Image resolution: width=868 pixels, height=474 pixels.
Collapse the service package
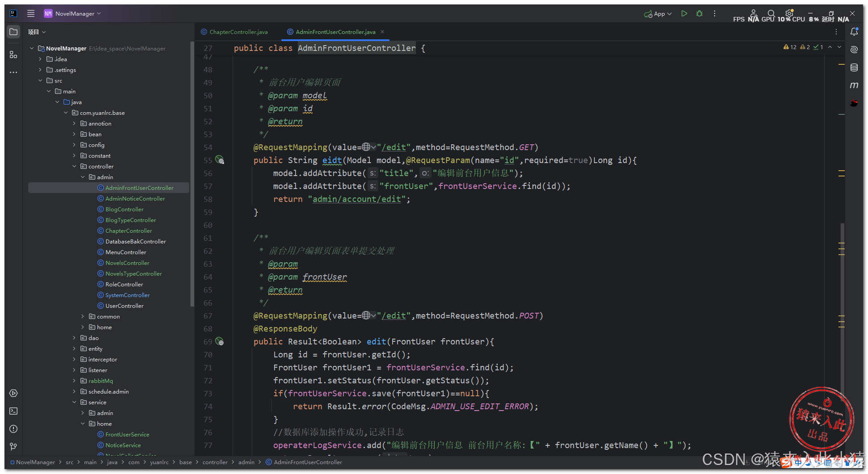(74, 402)
